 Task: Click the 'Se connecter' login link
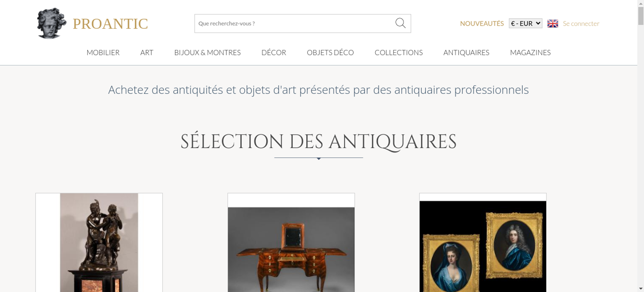(581, 23)
